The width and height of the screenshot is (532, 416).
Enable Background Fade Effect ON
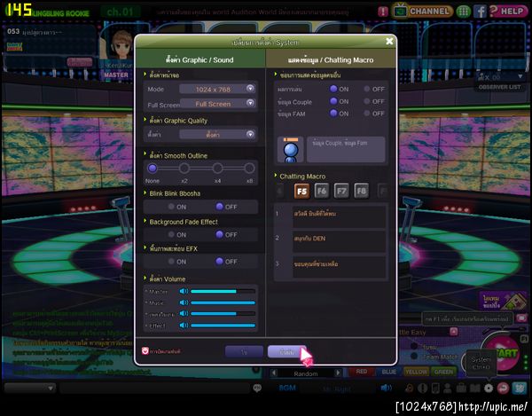click(171, 234)
